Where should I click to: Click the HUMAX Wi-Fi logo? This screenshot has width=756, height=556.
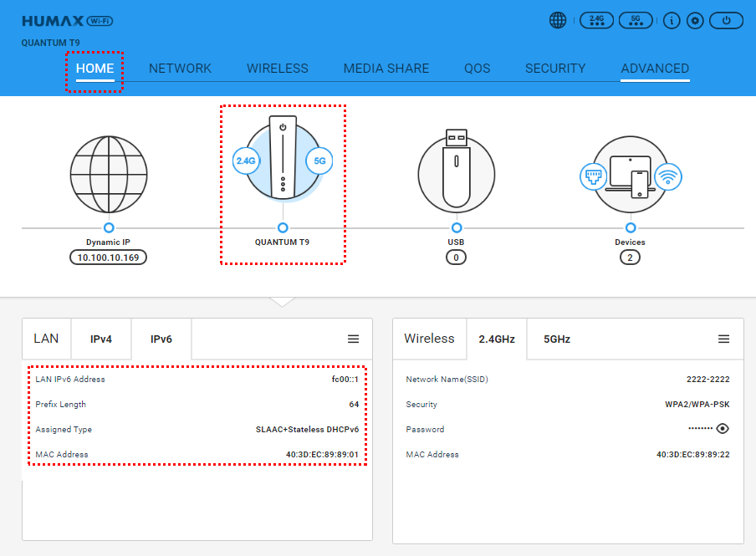click(68, 21)
